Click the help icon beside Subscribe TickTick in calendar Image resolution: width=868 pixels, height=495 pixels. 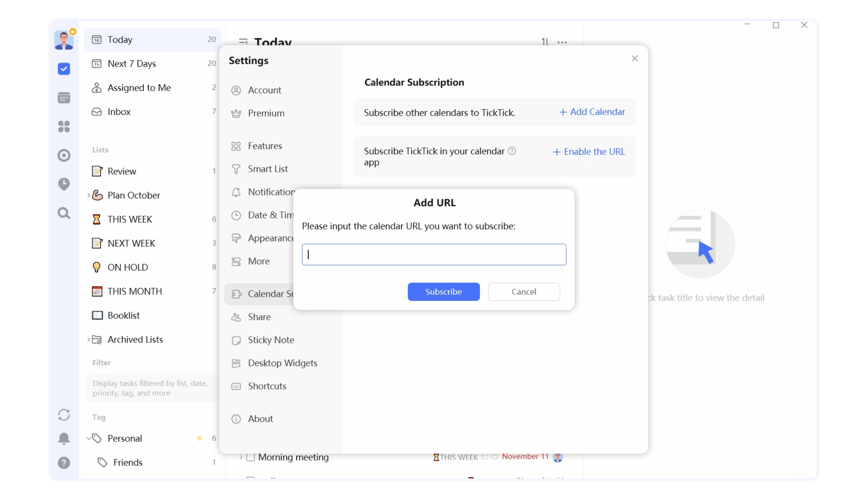(x=512, y=151)
